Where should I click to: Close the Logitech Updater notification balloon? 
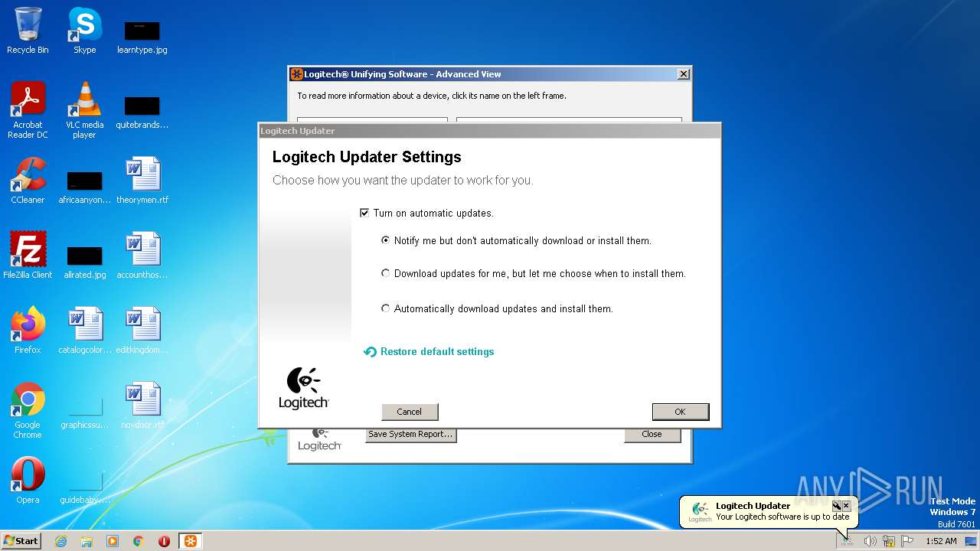click(846, 506)
